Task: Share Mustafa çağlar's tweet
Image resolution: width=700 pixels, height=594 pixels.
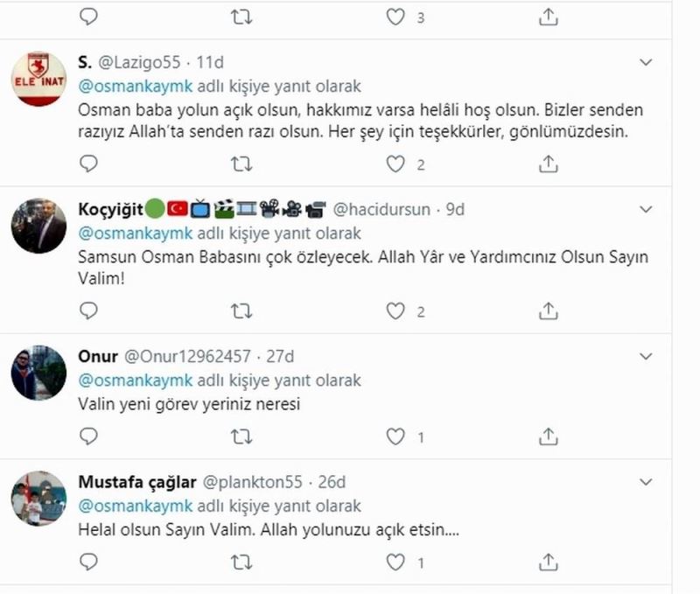Action: click(549, 561)
